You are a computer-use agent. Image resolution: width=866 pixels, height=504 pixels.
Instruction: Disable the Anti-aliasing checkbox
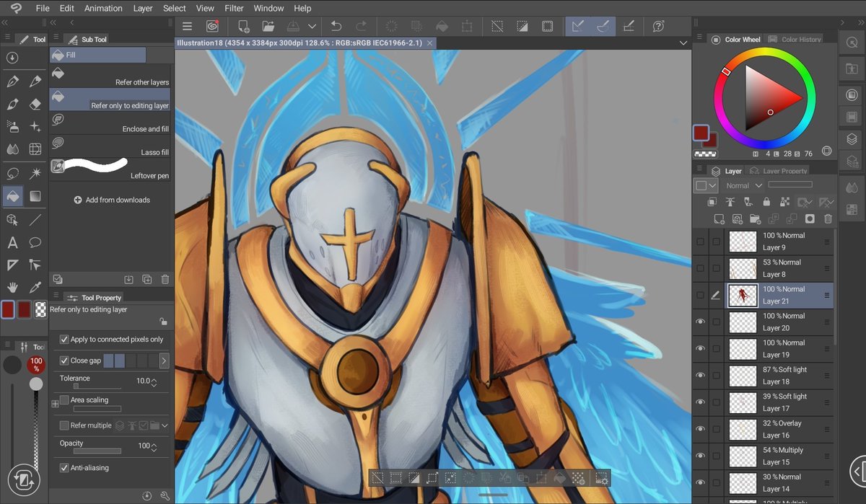click(x=64, y=467)
